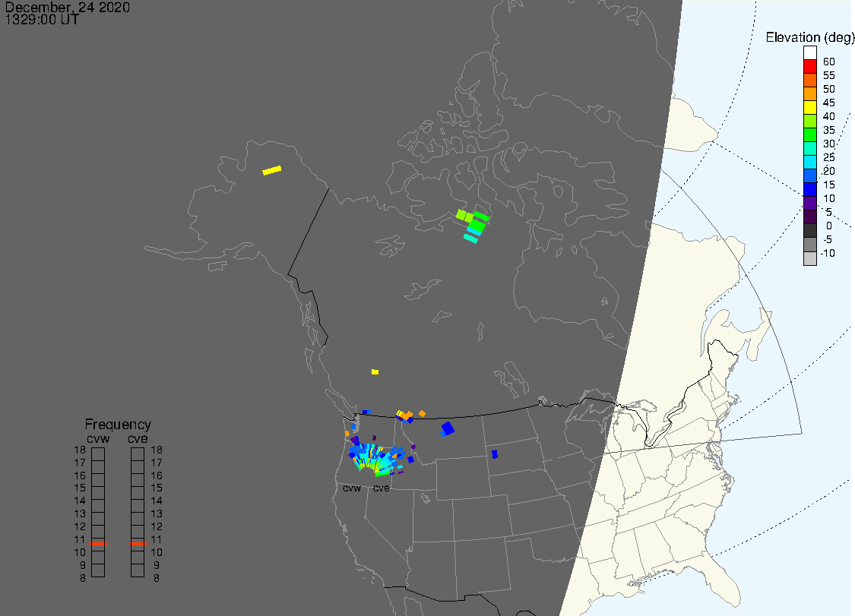Viewport: 855px width, 616px height.
Task: Click the "cve" column label under Frequency
Action: pyautogui.click(x=138, y=439)
